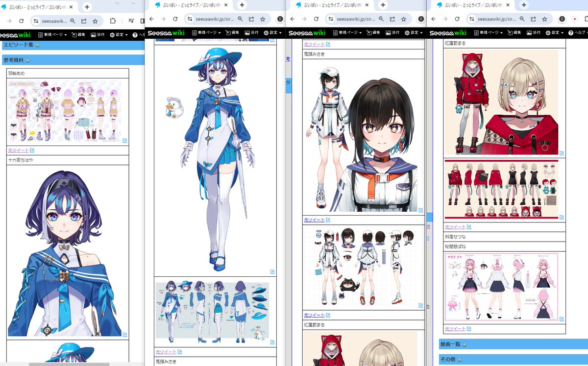
Task: Enlarge the blue-hat full-body image via corner icon
Action: tap(272, 271)
